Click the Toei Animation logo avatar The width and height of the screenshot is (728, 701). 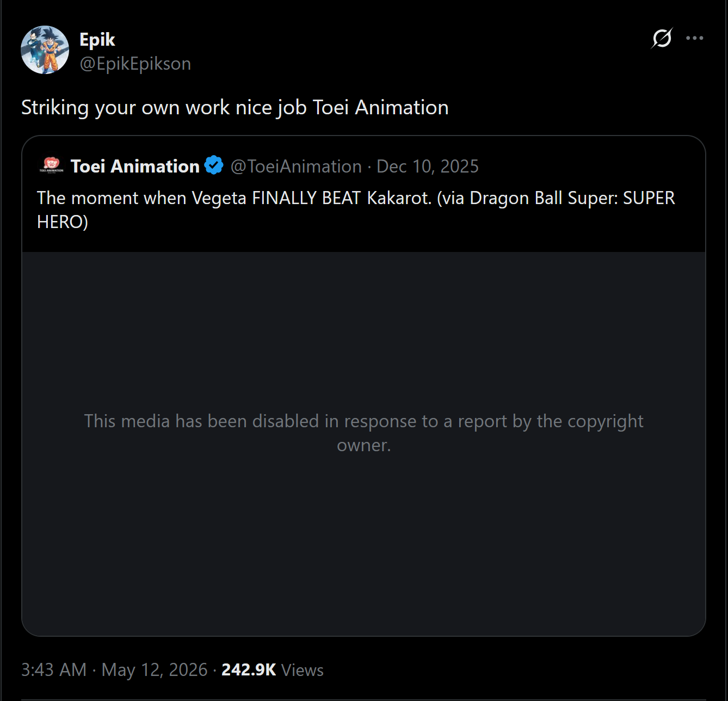[x=51, y=166]
